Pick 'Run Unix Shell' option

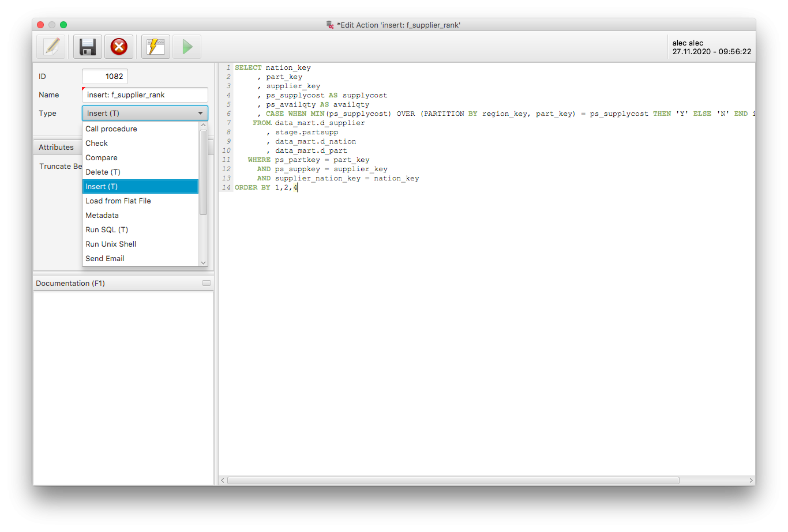pyautogui.click(x=110, y=244)
